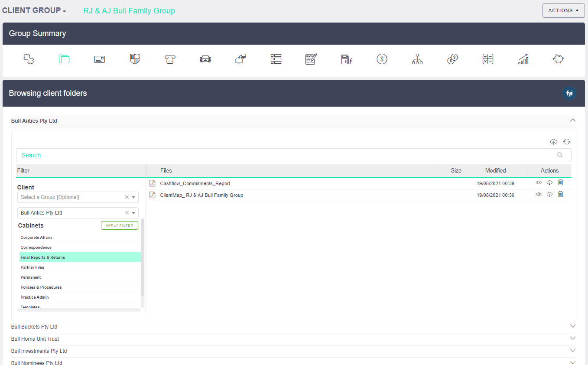Collapse the Bull Antics Pty Ltd section

[573, 121]
